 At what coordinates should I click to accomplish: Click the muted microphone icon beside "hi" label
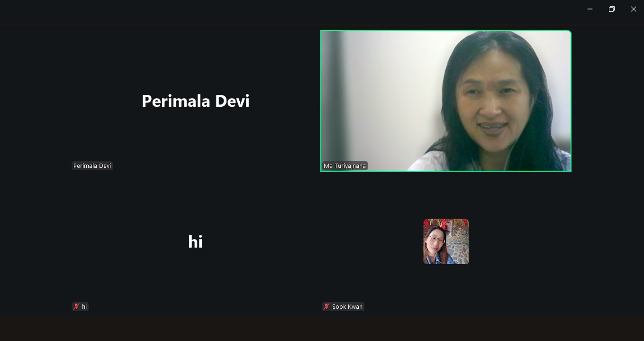pos(76,307)
